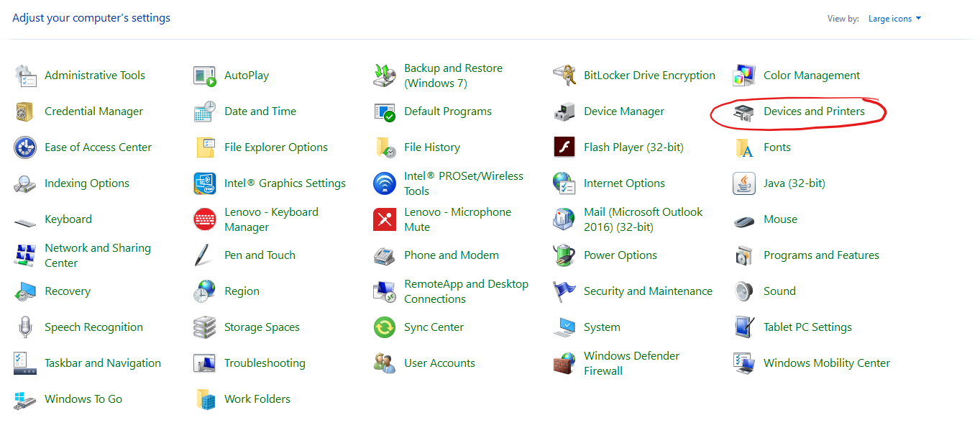Open the Color Management icon
Viewport: 980px width, 446px height.
(x=744, y=76)
